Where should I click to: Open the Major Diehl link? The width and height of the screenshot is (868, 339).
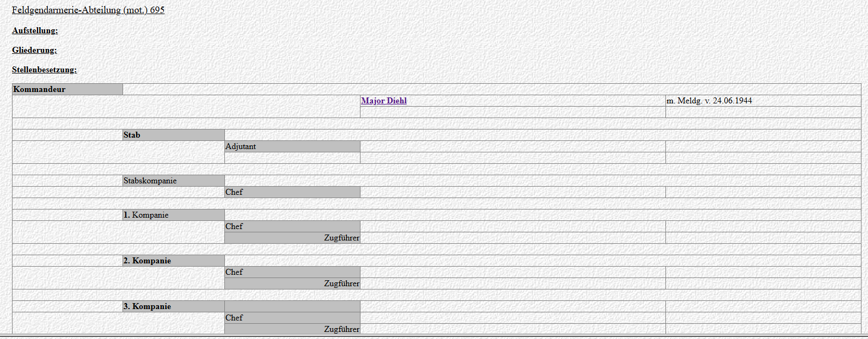pyautogui.click(x=384, y=101)
